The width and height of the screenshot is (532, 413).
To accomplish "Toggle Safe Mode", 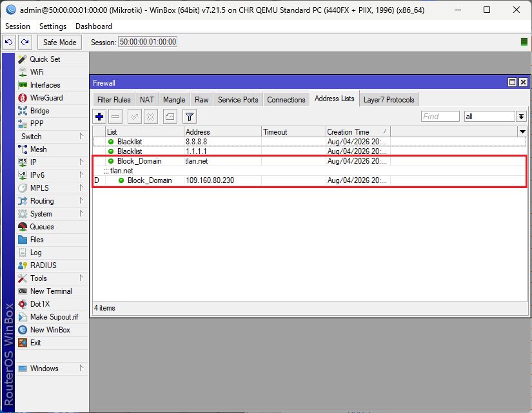I will (60, 43).
